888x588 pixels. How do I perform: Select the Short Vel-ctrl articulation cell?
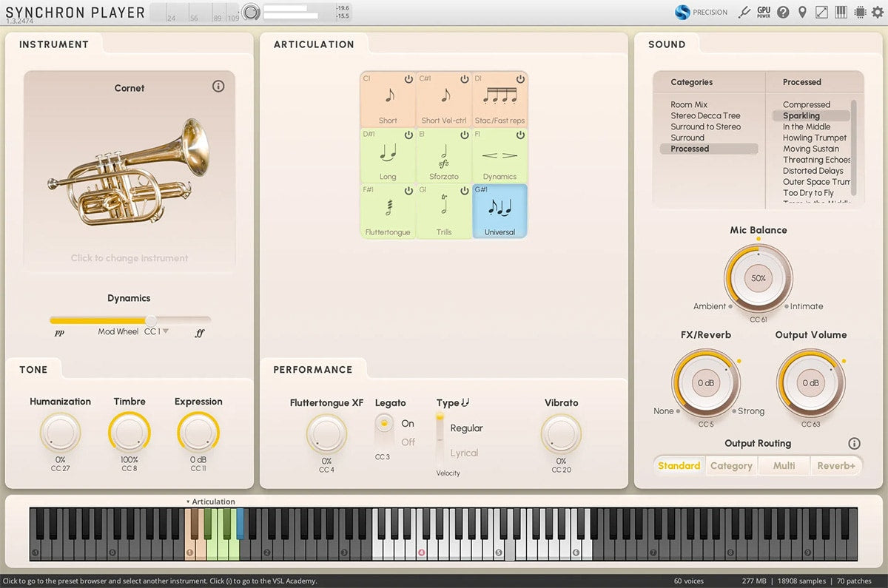point(444,99)
